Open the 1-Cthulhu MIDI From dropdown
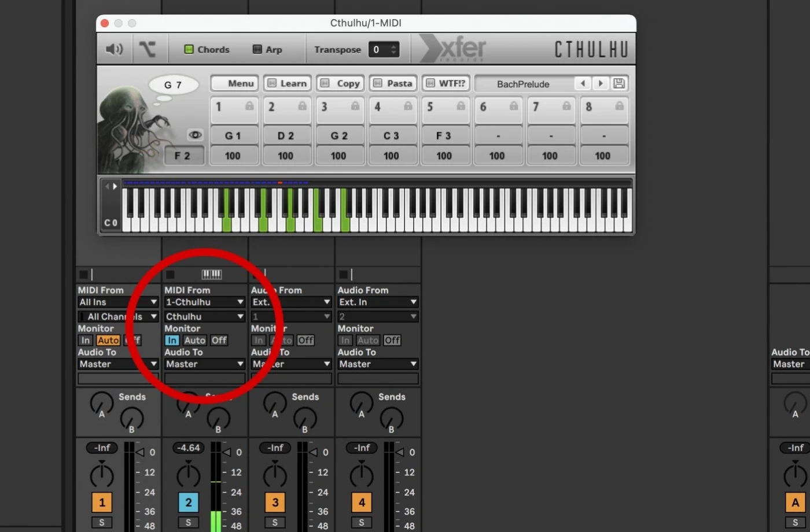 pos(205,302)
